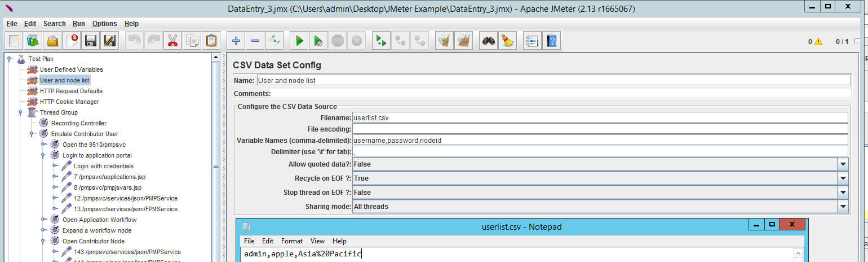
Task: Click the Redo arrow icon
Action: coord(154,41)
